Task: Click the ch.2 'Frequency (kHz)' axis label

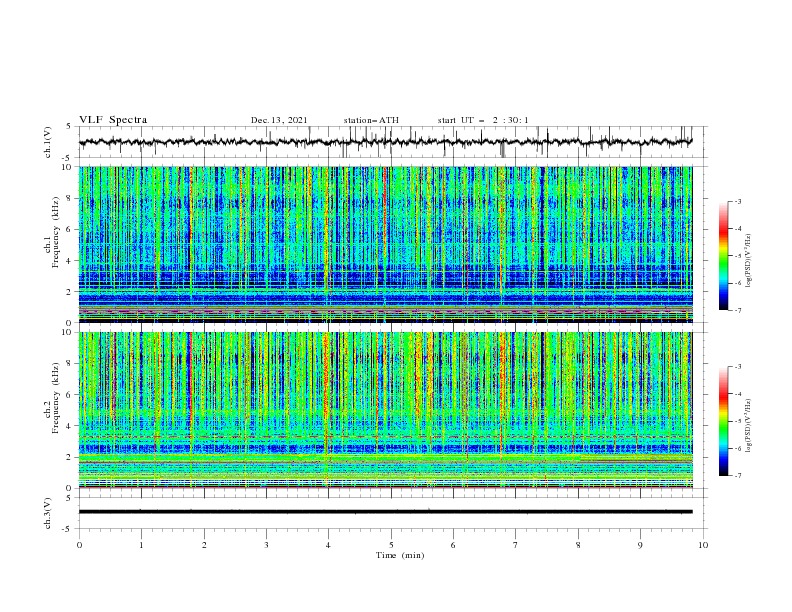Action: coord(55,398)
